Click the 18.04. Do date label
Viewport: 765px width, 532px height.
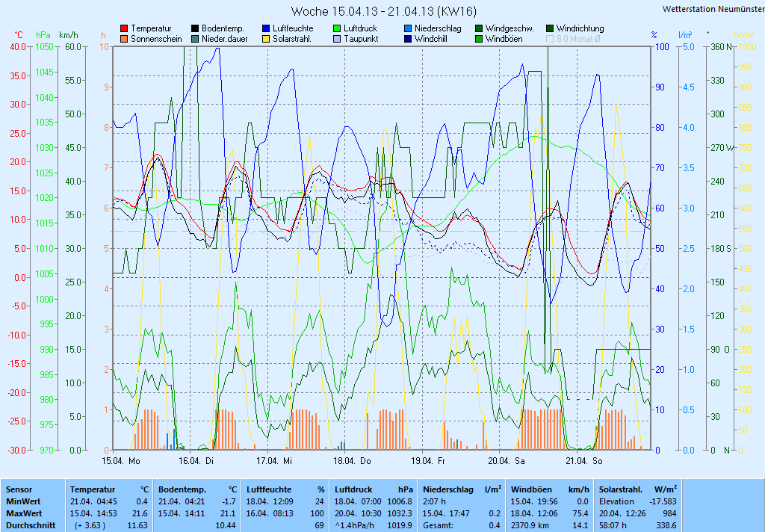[353, 461]
